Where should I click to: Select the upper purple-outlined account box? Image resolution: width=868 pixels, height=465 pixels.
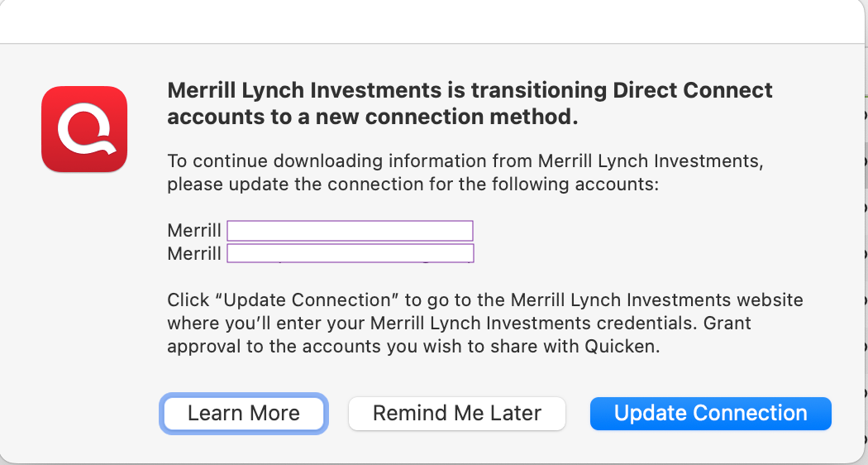350,230
